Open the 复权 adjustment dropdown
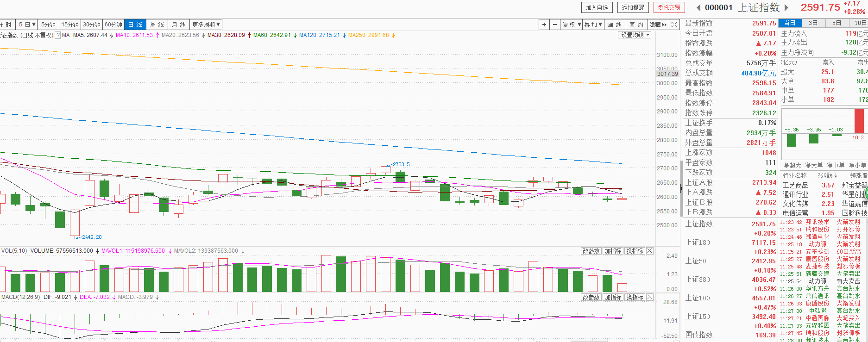 (572, 25)
